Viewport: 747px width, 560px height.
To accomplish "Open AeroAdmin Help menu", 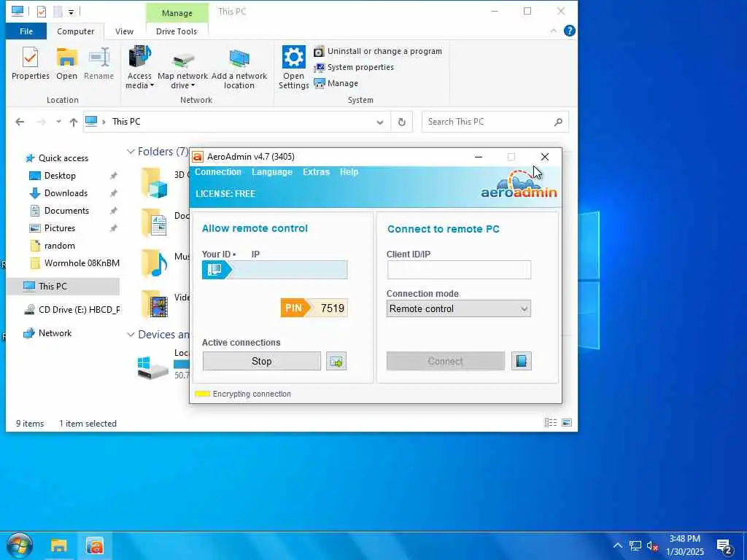I will 349,172.
